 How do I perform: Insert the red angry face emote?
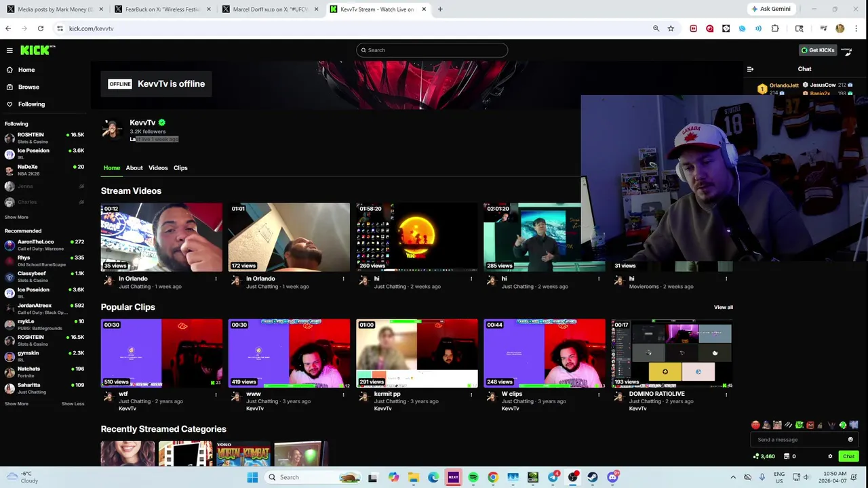pos(755,425)
